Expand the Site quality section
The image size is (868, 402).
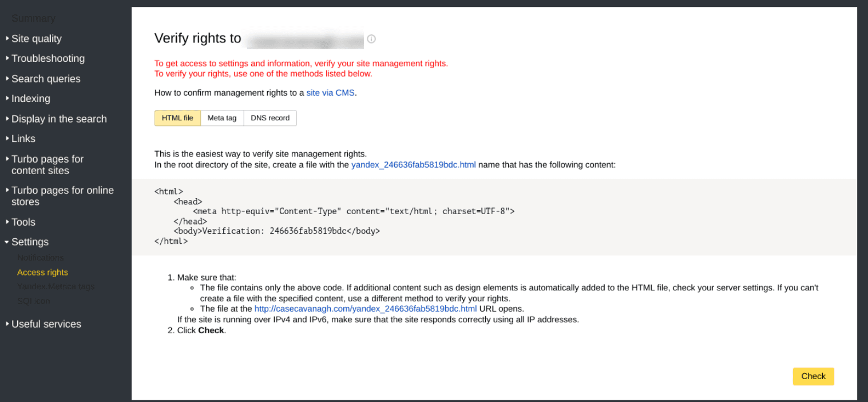tap(36, 38)
